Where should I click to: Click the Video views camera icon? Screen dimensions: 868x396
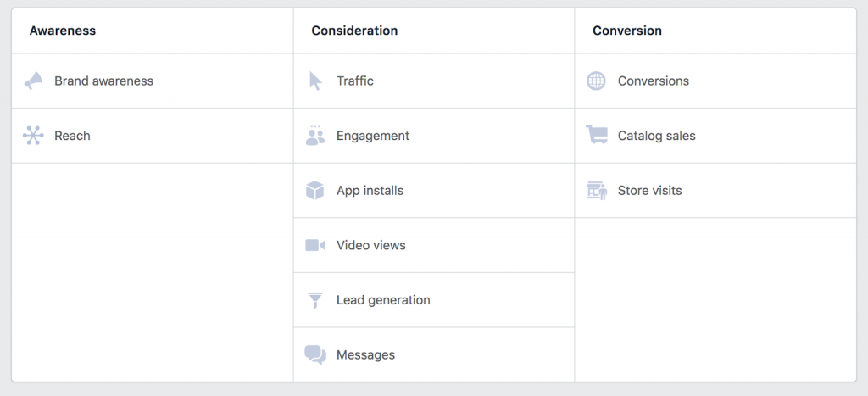pos(315,245)
